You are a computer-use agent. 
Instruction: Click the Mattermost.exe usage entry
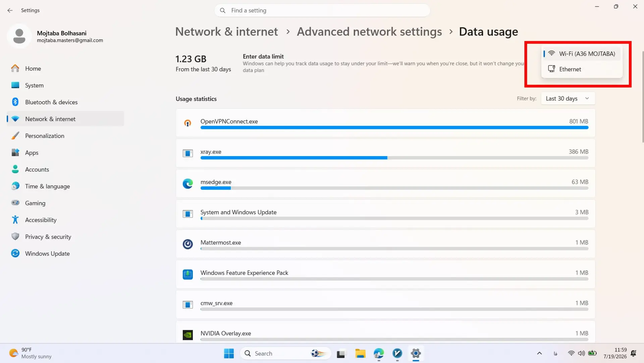pyautogui.click(x=385, y=244)
